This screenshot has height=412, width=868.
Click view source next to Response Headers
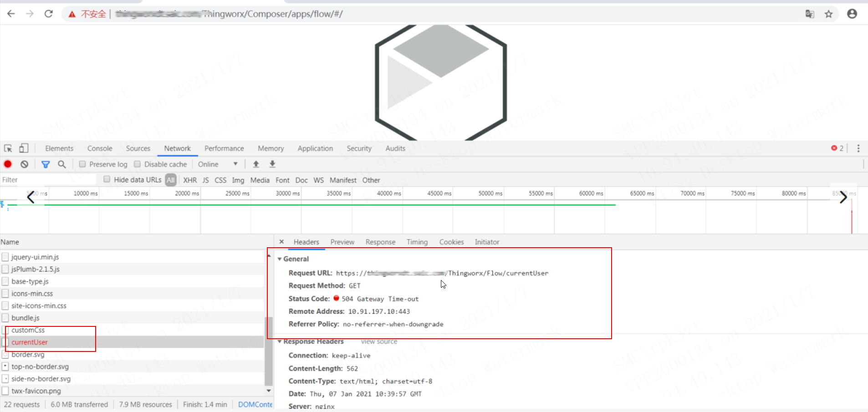point(379,341)
